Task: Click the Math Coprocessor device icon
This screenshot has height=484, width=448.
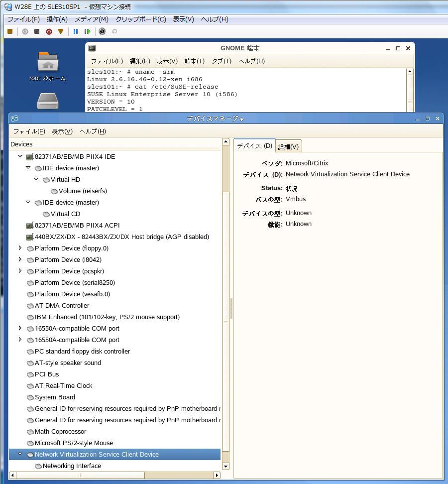Action: point(30,432)
